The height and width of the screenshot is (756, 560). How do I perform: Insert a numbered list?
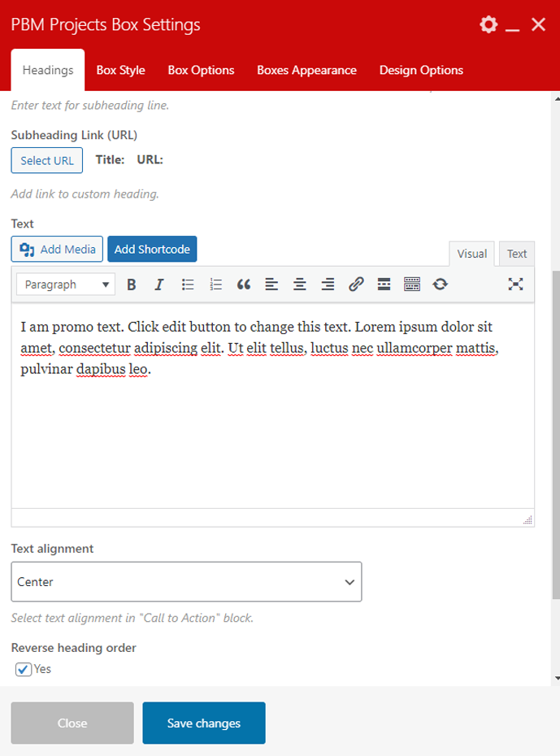(215, 285)
